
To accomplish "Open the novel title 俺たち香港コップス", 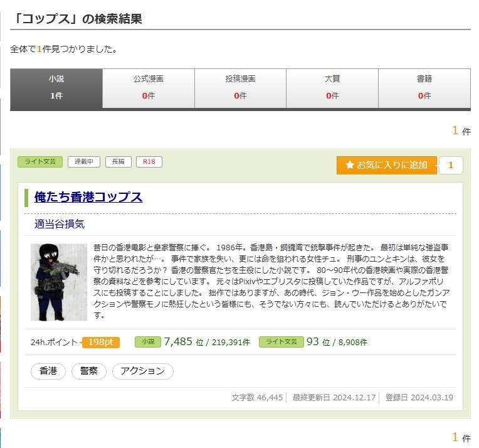I will 88,197.
